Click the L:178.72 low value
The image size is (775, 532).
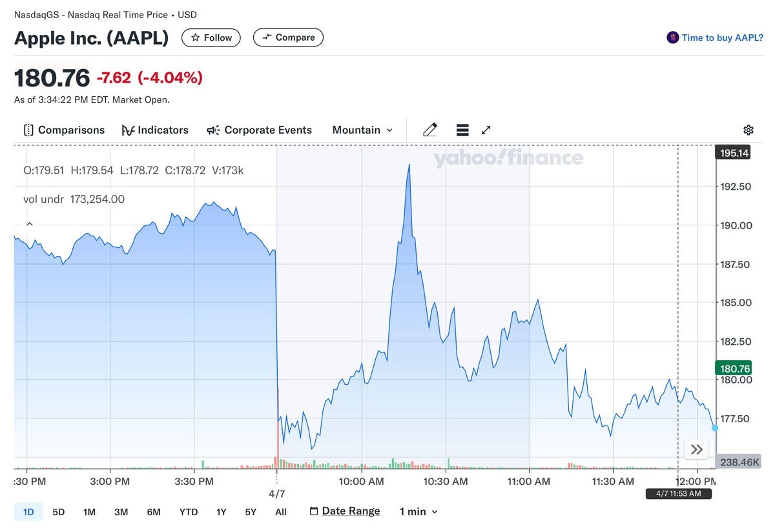pyautogui.click(x=139, y=170)
